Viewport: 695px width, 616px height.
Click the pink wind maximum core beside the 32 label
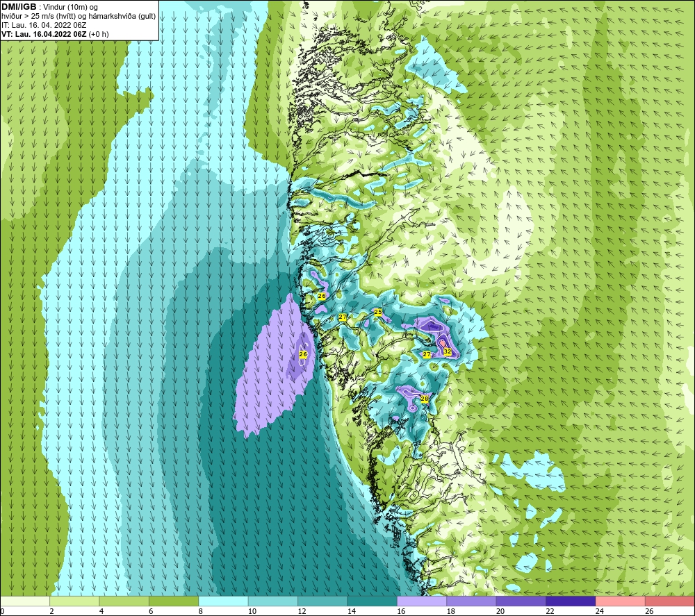(x=442, y=344)
